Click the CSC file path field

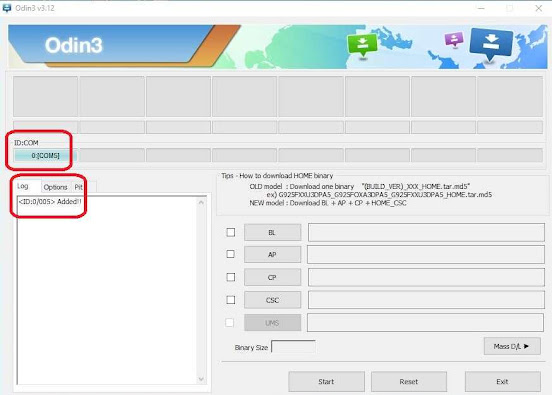[x=426, y=300]
